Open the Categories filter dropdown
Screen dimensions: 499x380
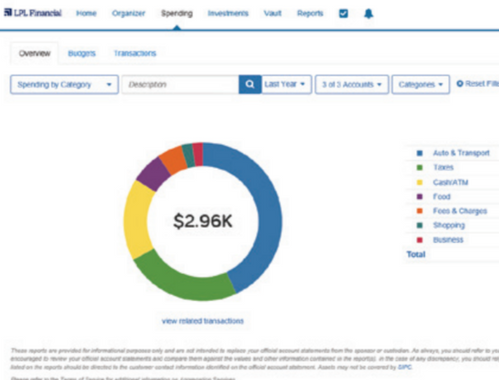pyautogui.click(x=421, y=85)
